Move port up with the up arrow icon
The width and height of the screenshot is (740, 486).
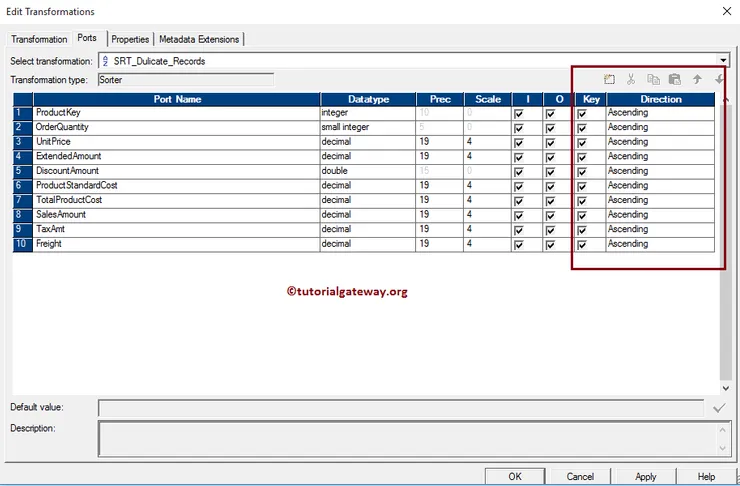pos(697,79)
